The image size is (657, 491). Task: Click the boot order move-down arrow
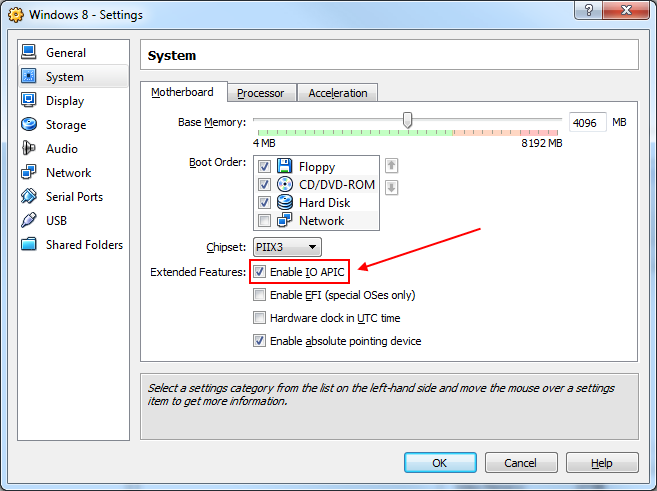pyautogui.click(x=392, y=187)
